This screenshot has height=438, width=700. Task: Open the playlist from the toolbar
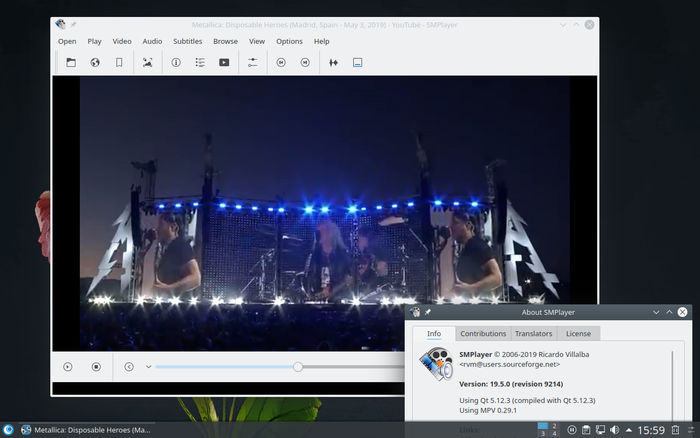200,62
